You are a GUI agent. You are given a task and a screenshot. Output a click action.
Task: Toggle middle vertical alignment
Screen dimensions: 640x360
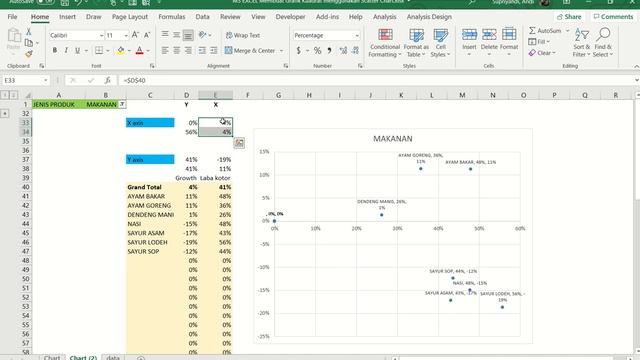click(x=176, y=35)
